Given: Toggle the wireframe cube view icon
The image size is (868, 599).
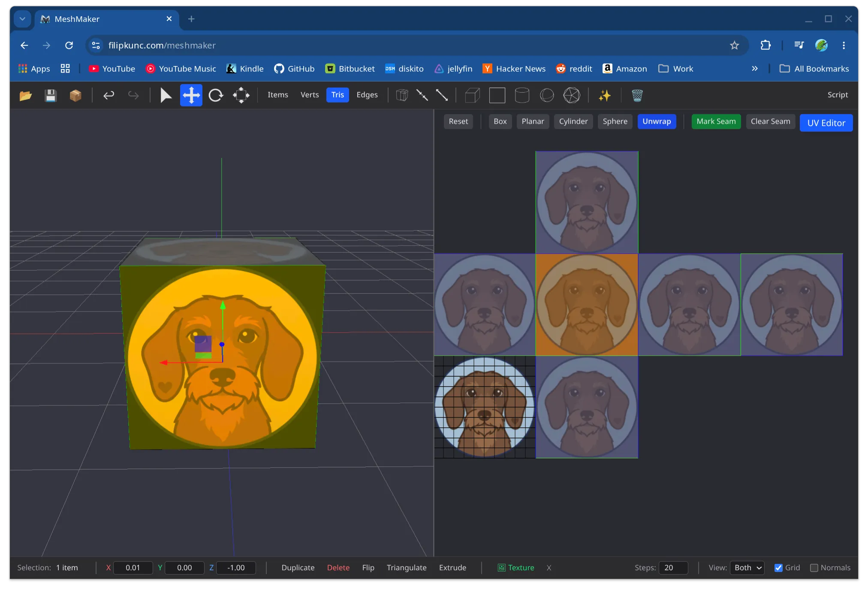Looking at the screenshot, I should point(402,95).
